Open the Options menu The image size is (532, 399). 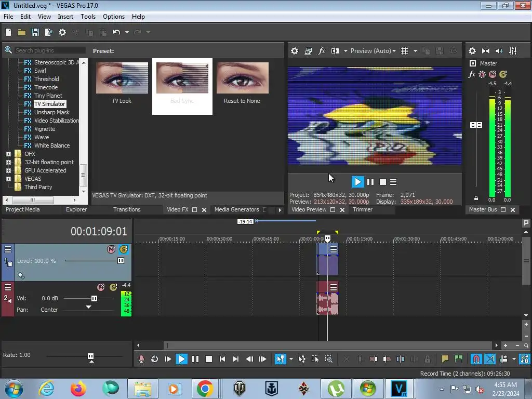(x=114, y=17)
